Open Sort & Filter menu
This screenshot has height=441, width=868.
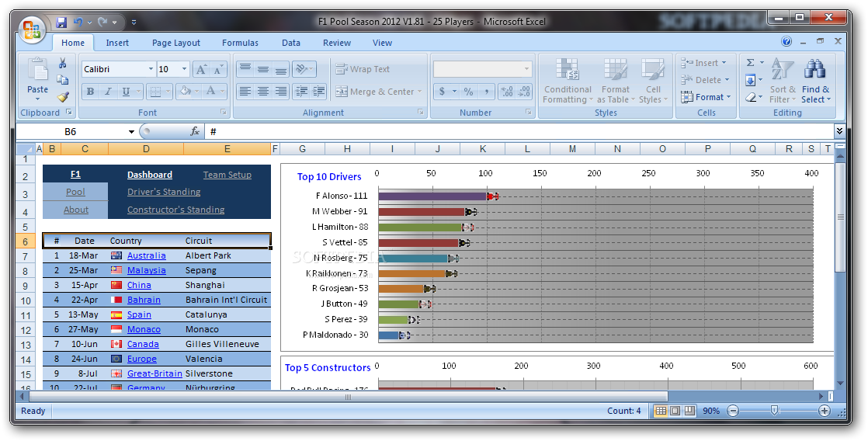pyautogui.click(x=782, y=81)
